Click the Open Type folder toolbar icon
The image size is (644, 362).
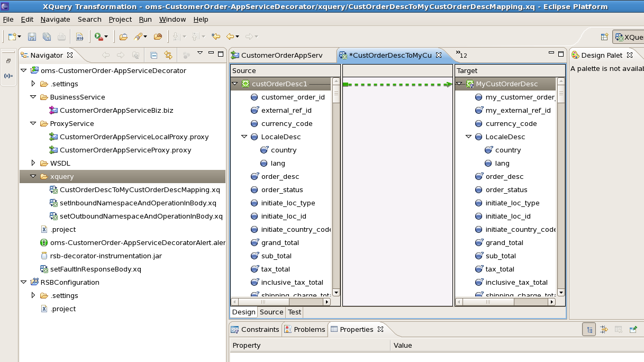[123, 37]
